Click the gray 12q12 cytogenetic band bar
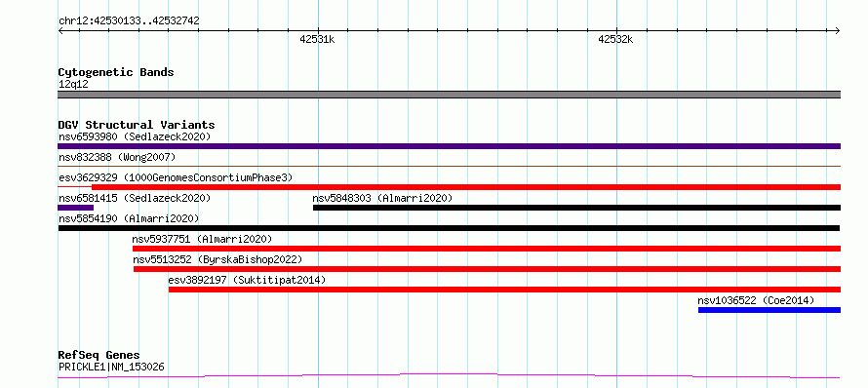 coord(449,95)
